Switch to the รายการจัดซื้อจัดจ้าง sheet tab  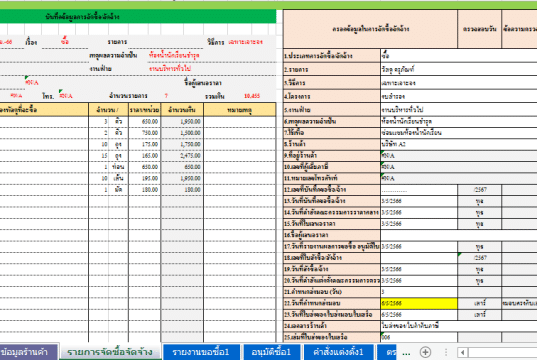point(110,352)
